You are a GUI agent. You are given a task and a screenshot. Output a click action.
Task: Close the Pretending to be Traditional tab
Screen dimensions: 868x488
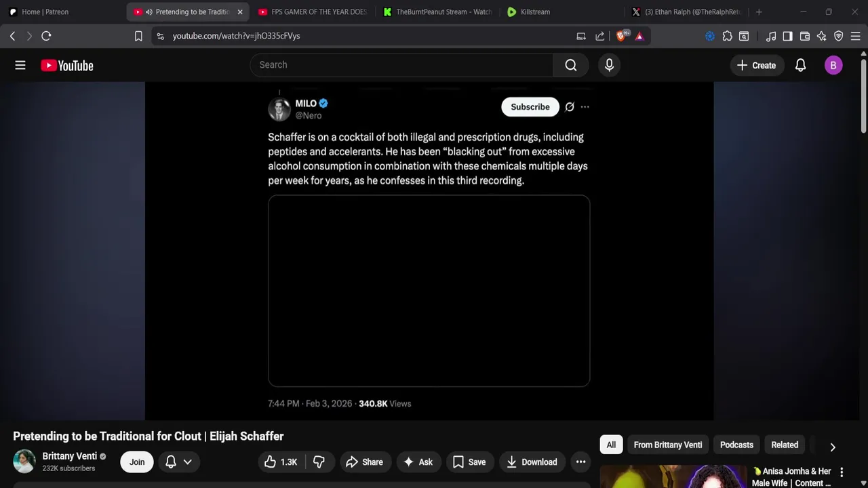coord(239,12)
